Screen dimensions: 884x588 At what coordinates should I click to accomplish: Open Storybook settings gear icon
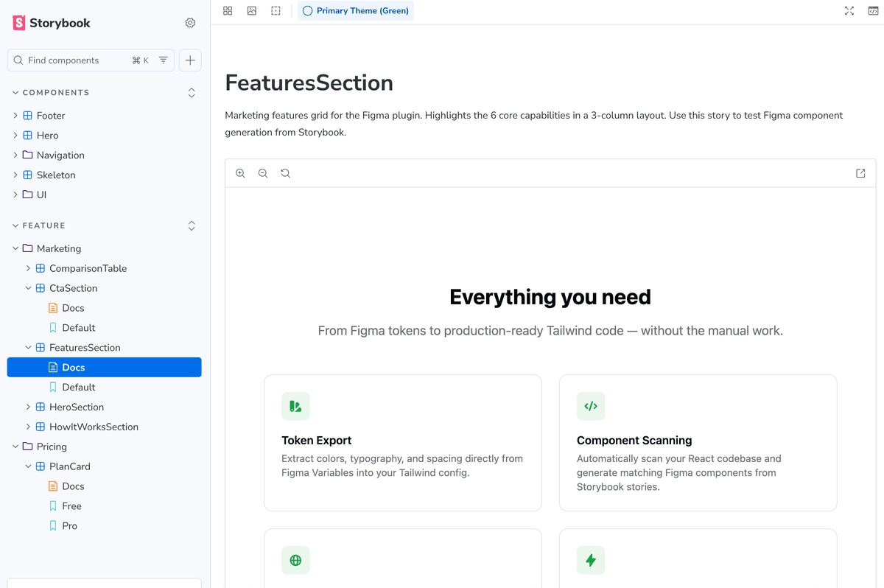pyautogui.click(x=190, y=23)
